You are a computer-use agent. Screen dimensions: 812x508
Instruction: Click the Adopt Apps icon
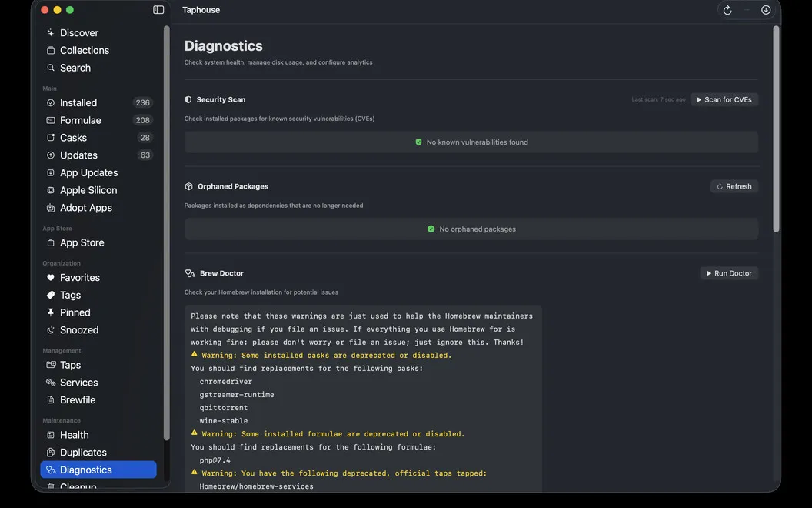pos(51,208)
